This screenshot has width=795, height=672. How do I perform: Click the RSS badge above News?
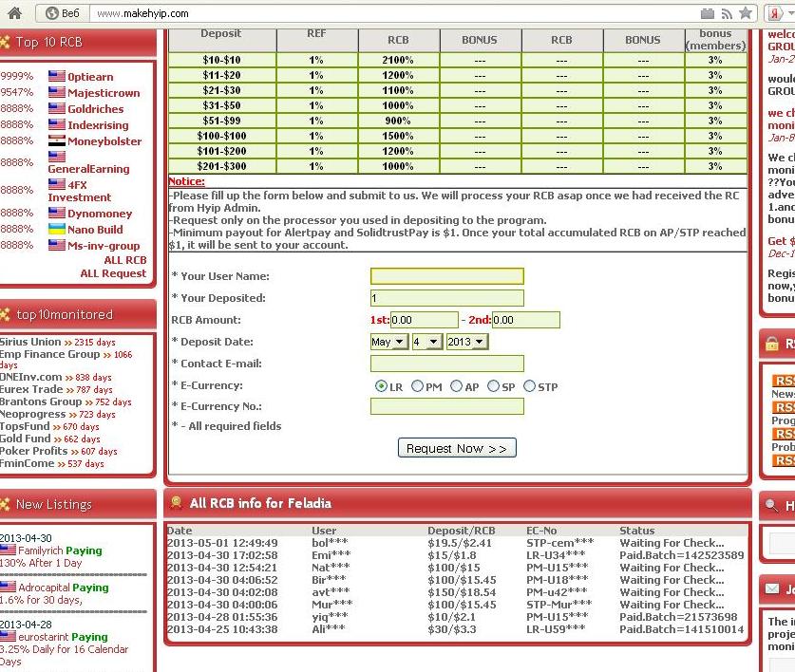click(784, 381)
